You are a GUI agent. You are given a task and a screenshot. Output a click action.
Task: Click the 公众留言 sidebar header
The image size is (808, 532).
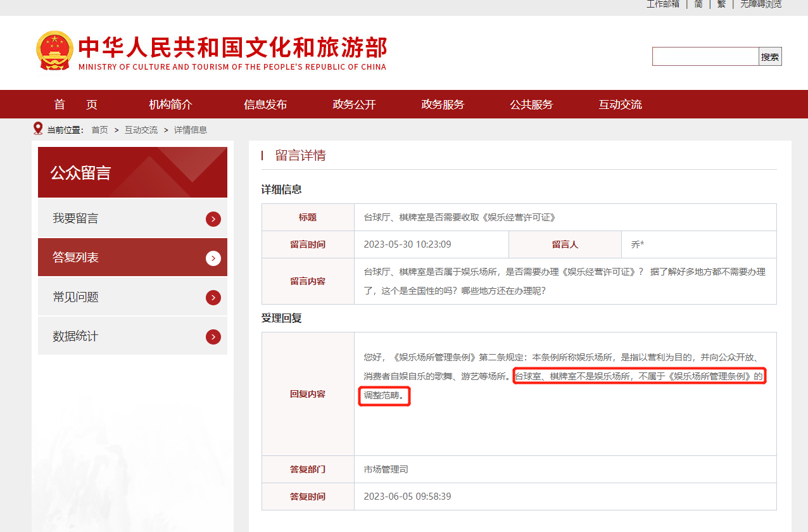click(x=132, y=172)
